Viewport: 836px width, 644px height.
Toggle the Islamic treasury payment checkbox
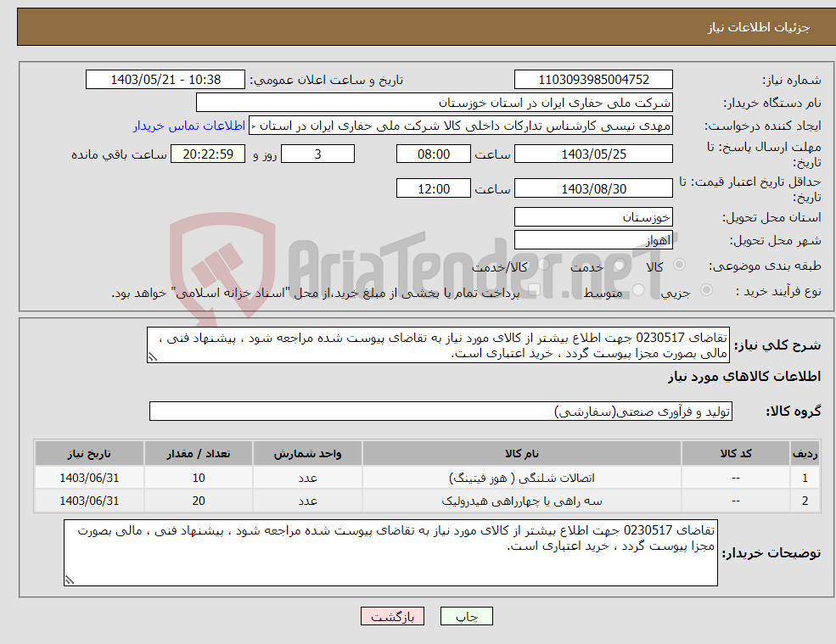[535, 290]
